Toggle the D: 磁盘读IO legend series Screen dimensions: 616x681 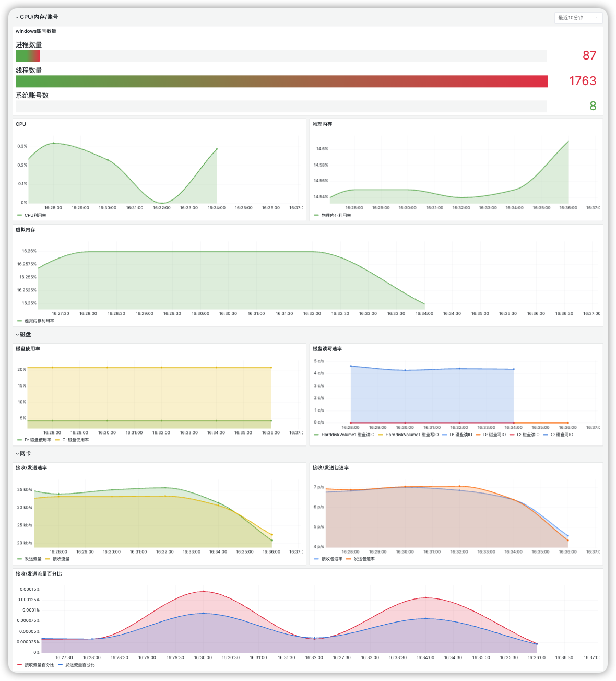coord(457,435)
